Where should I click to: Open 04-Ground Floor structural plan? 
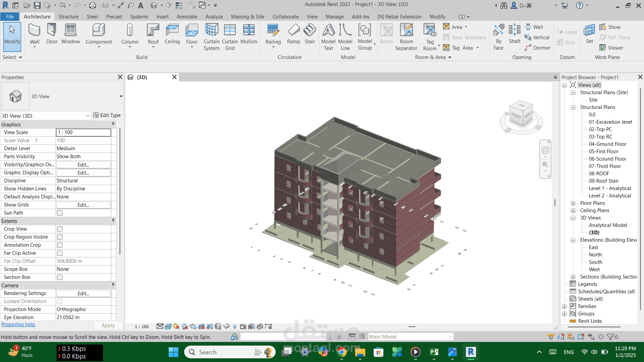tap(607, 144)
